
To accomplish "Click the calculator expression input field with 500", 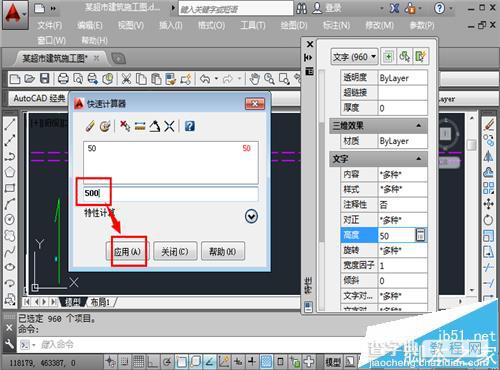I will click(171, 193).
